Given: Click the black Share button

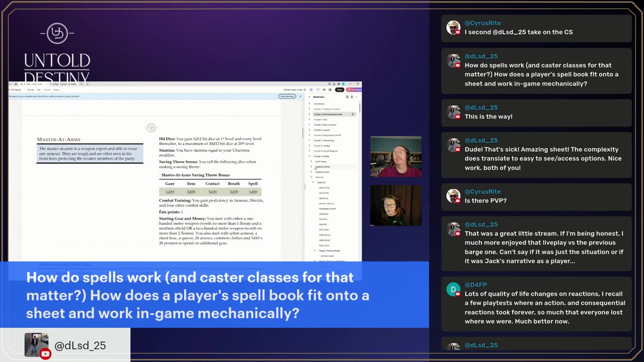Looking at the screenshot, I should click(x=340, y=89).
